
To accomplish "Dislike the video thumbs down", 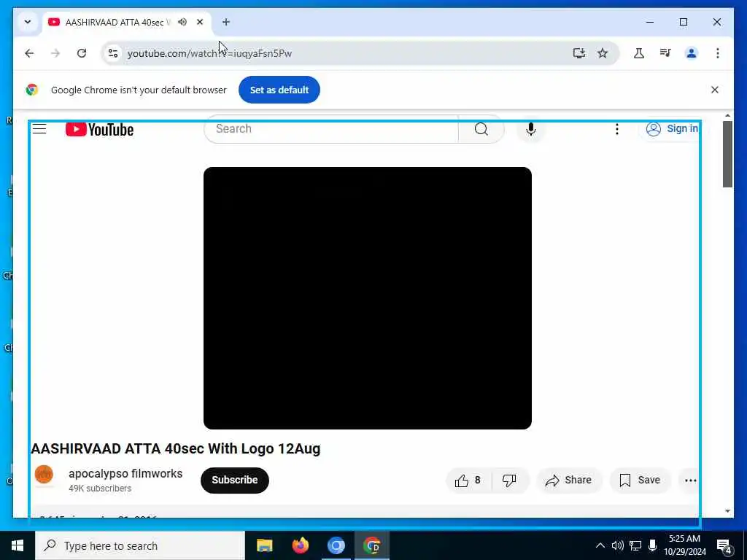I will click(509, 481).
